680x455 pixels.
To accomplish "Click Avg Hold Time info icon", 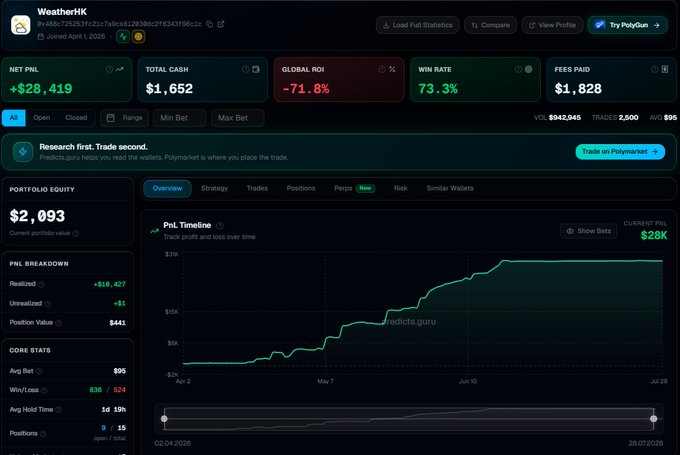I will point(59,410).
